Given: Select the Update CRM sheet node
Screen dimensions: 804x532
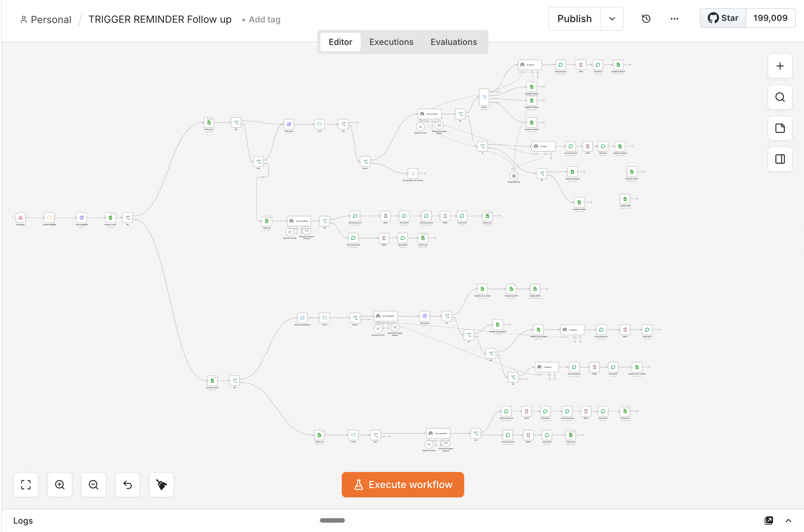Looking at the screenshot, I should pos(625,199).
